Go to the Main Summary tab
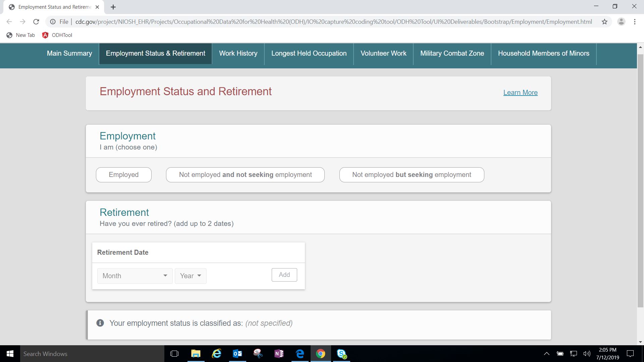Image resolution: width=644 pixels, height=362 pixels. tap(69, 53)
